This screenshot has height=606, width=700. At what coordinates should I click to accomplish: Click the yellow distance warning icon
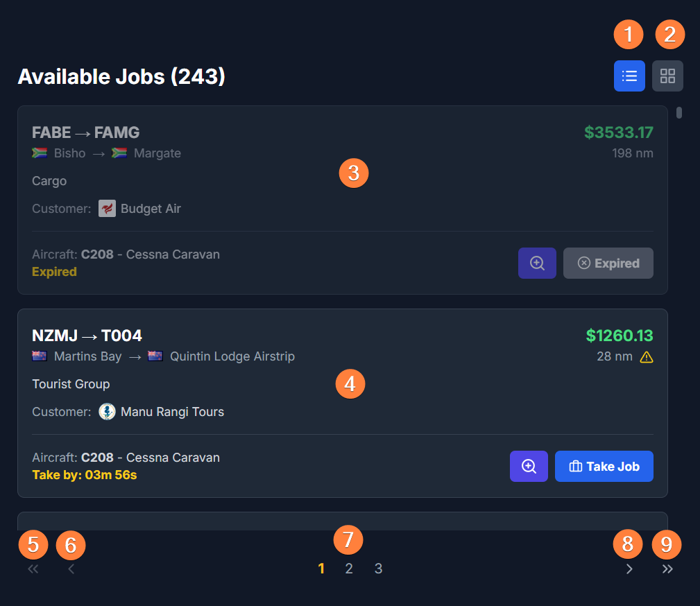click(647, 358)
